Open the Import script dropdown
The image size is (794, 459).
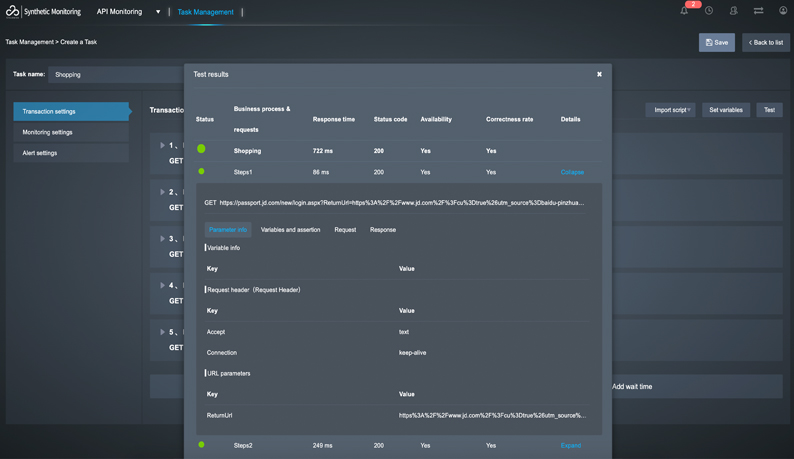pos(670,110)
